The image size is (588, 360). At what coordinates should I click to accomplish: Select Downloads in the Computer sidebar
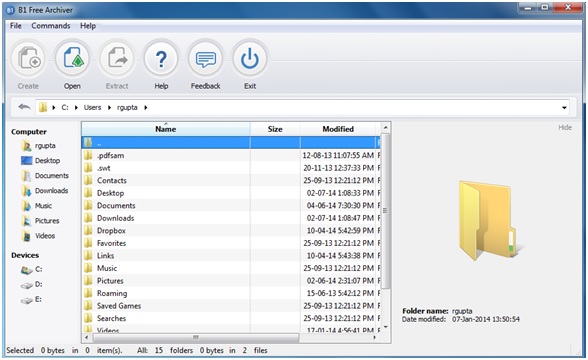51,190
